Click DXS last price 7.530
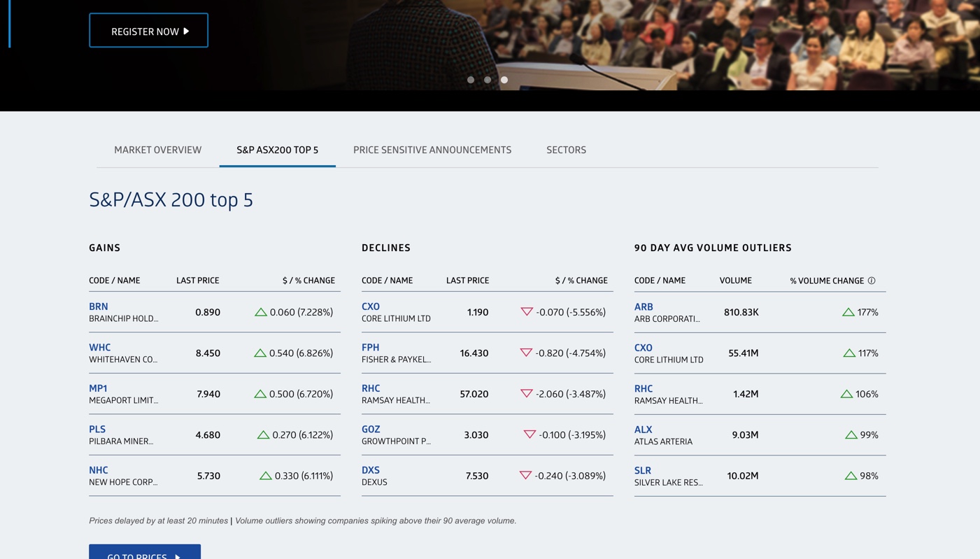The height and width of the screenshot is (559, 980). (477, 476)
